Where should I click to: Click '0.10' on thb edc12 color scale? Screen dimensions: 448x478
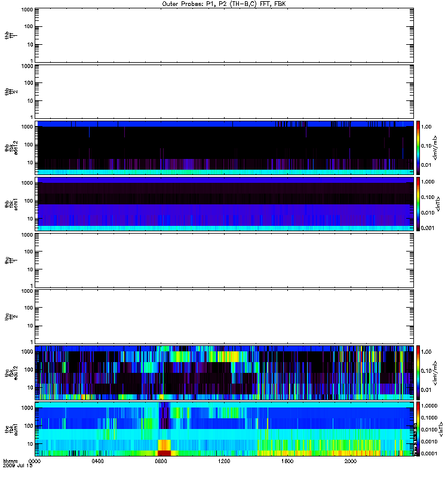point(426,146)
